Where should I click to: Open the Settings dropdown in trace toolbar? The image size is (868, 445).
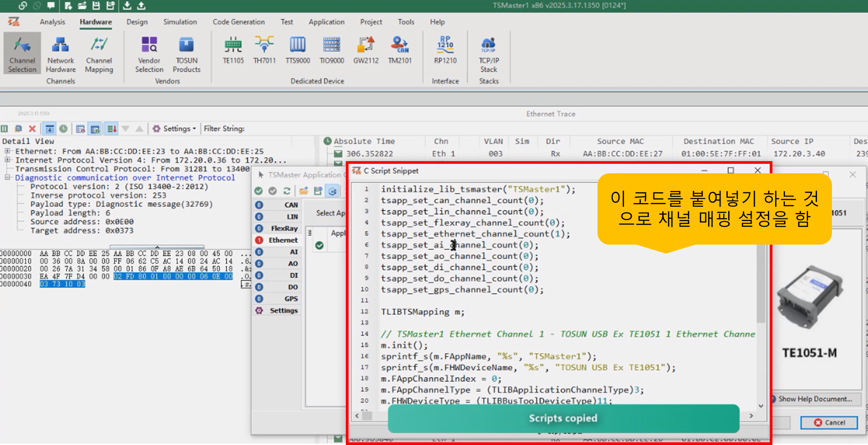tap(175, 129)
